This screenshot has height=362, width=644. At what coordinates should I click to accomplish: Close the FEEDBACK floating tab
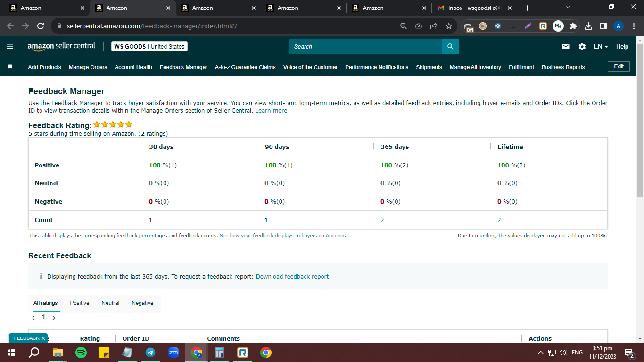pyautogui.click(x=43, y=338)
